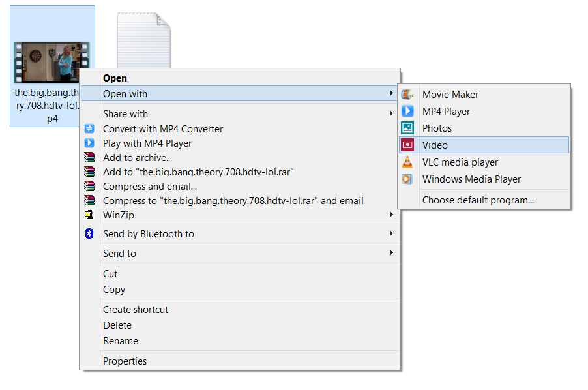Image resolution: width=588 pixels, height=390 pixels.
Task: Open with Movie Maker
Action: [x=484, y=94]
